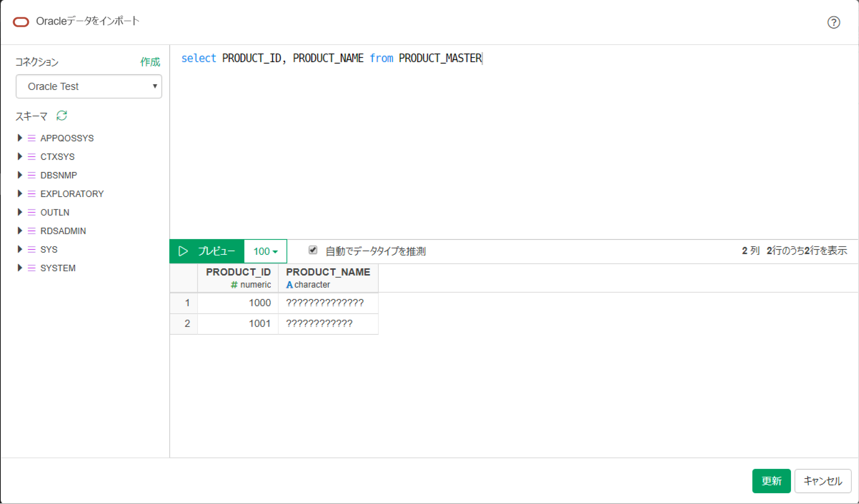Click row 2 PRODUCT_NAME question-mark cell
Viewport: 859px width, 504px height.
click(x=328, y=324)
